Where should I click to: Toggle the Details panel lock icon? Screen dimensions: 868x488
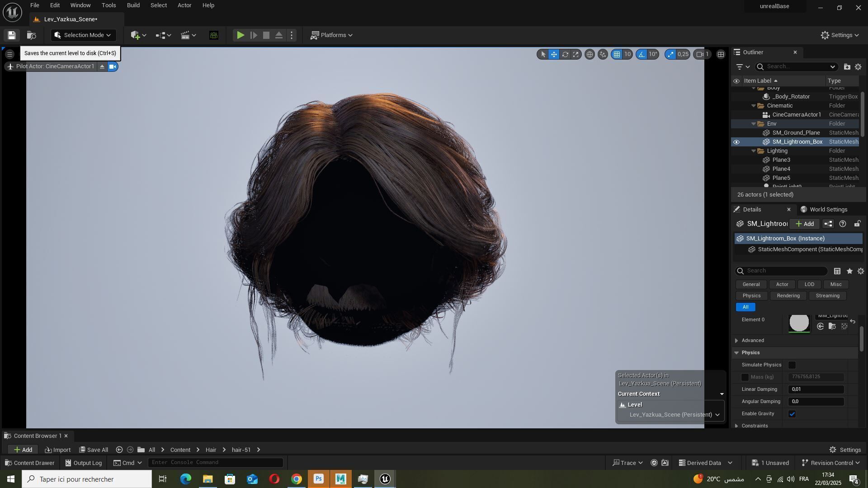click(x=857, y=224)
